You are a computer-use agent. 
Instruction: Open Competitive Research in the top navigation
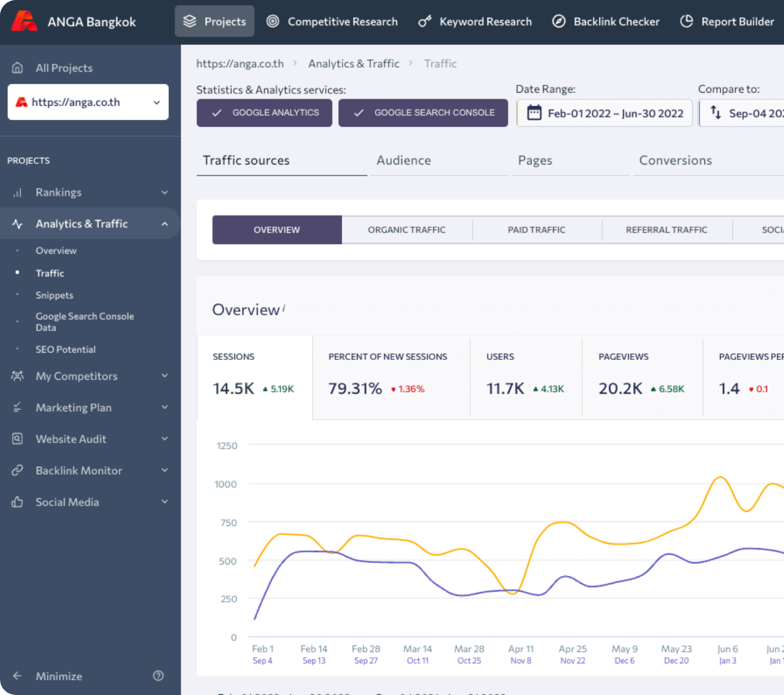(332, 21)
